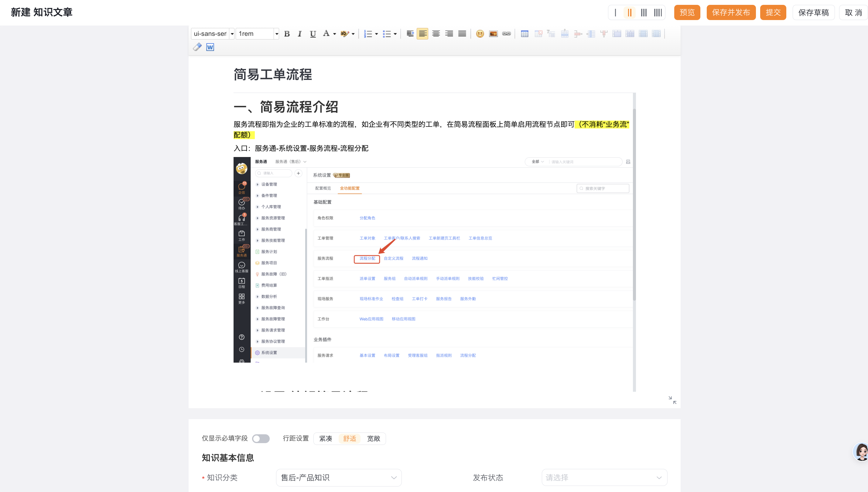Viewport: 868px width, 492px height.
Task: Click the insert row table icon
Action: click(565, 34)
